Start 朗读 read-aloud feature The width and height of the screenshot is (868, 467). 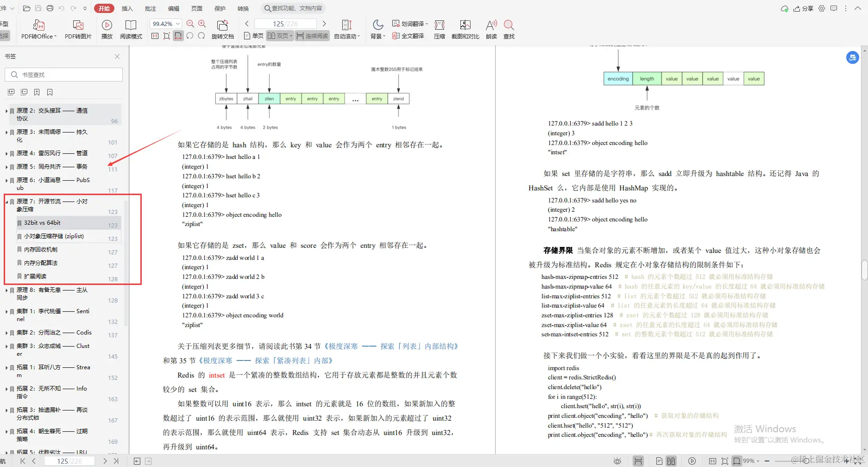[491, 29]
